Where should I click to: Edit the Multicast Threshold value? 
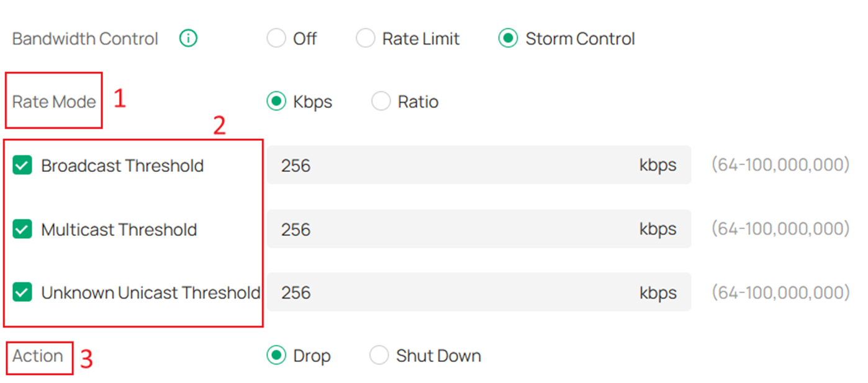[435, 229]
